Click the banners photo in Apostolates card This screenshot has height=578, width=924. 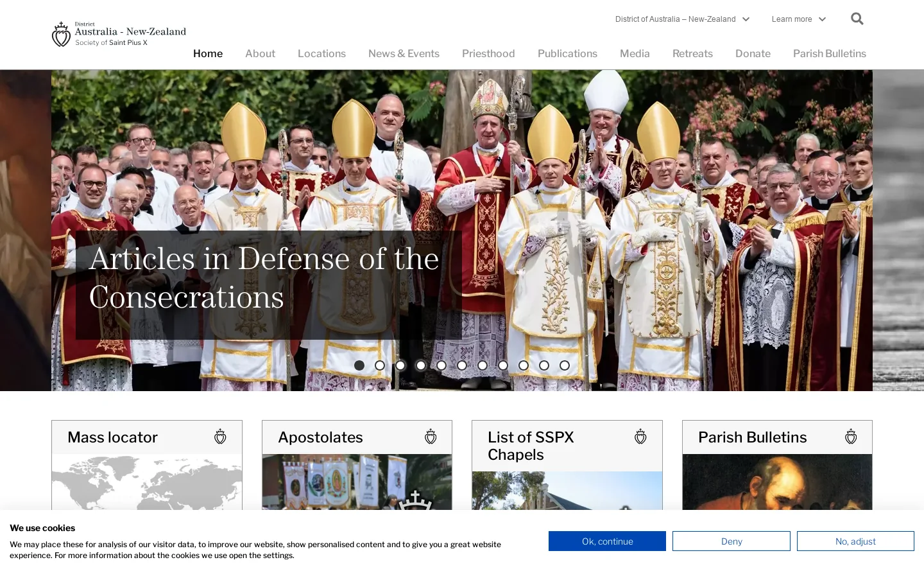click(357, 482)
